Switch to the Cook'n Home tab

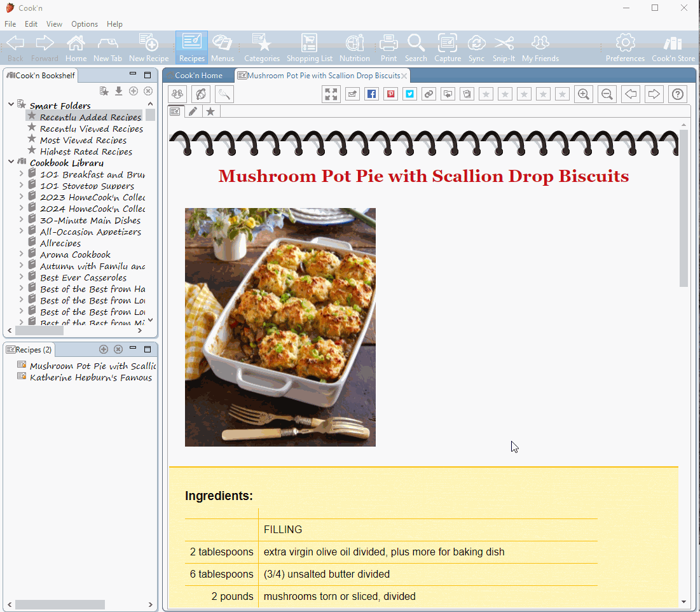(198, 76)
